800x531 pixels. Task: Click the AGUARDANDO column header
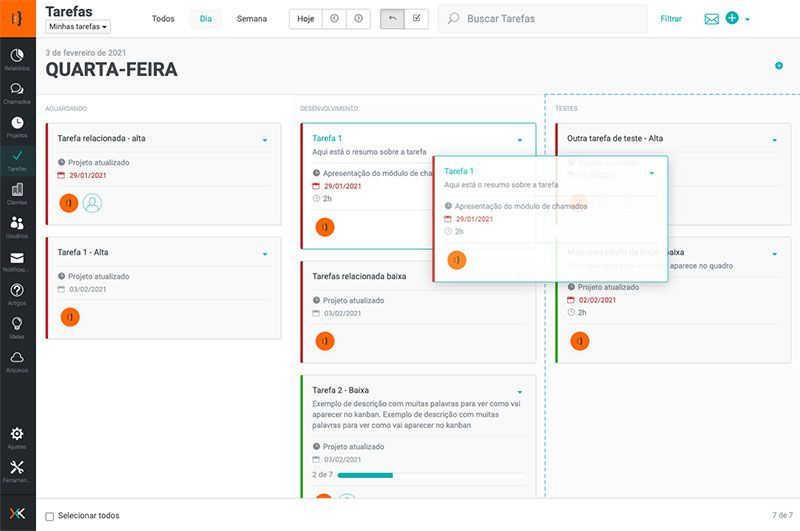[x=66, y=109]
